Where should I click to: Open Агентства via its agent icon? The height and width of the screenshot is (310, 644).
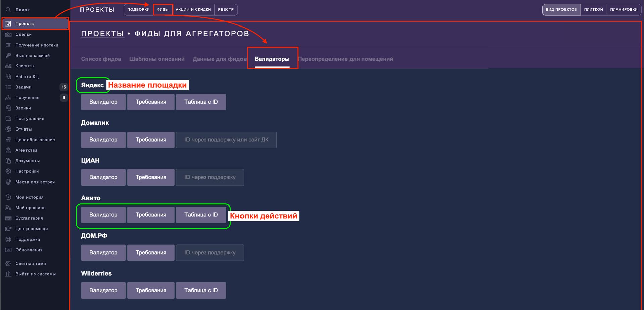click(x=8, y=150)
